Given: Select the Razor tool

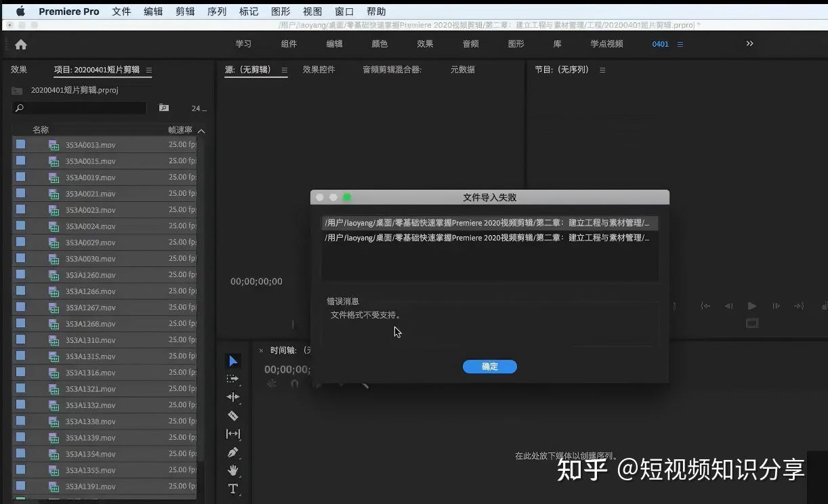Looking at the screenshot, I should coord(233,415).
